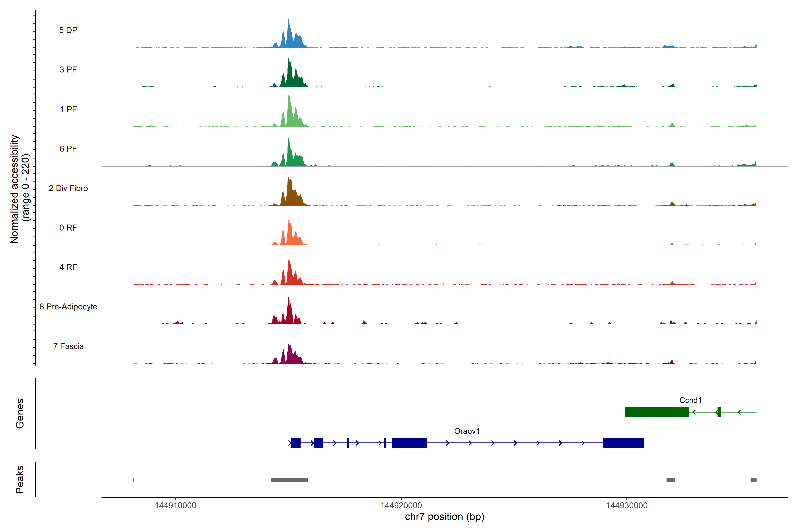Click the 0 RF track label
This screenshot has height=532, width=798.
[68, 228]
